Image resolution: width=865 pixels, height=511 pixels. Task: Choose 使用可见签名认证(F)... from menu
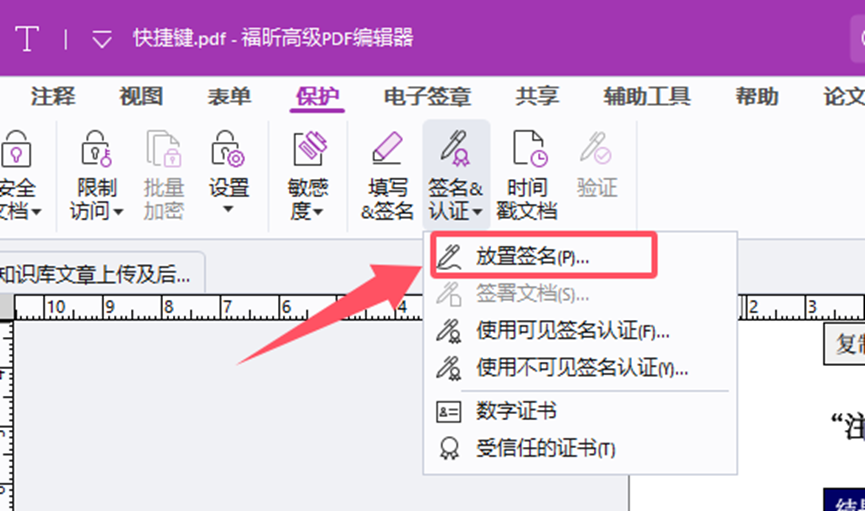click(x=572, y=331)
